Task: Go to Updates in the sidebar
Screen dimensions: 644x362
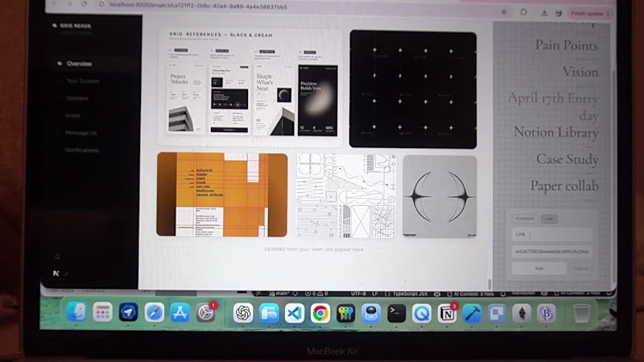Action: coord(76,98)
